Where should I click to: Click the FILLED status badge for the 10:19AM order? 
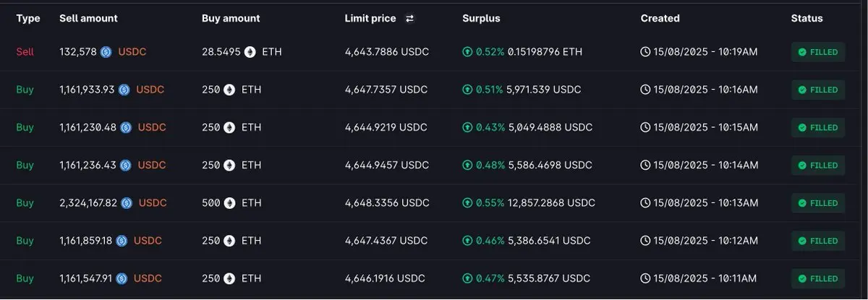pos(818,52)
